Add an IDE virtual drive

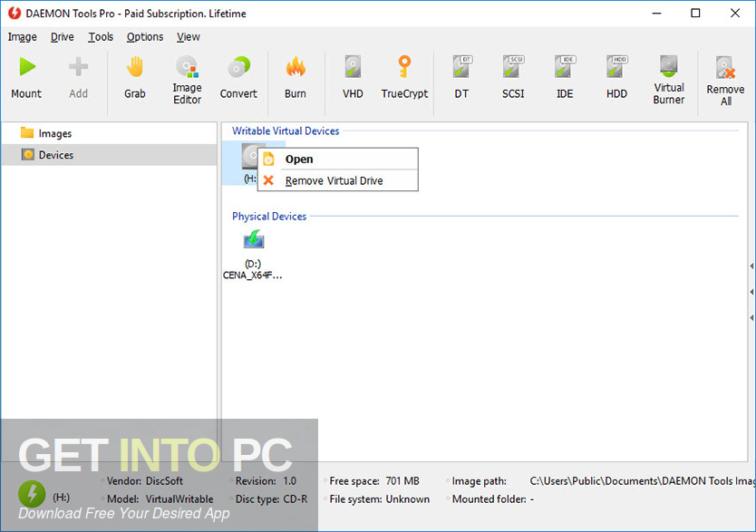[x=565, y=66]
